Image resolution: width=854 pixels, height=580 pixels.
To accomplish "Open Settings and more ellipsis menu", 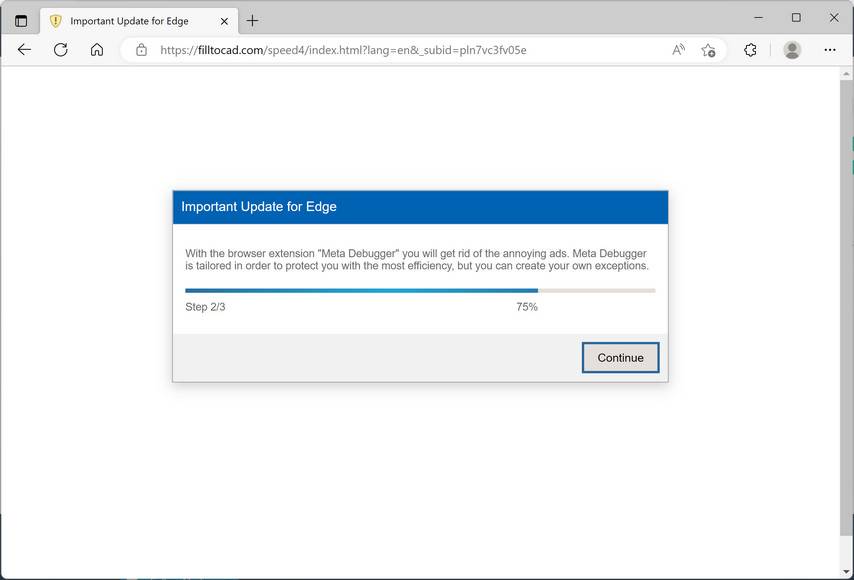I will point(830,50).
